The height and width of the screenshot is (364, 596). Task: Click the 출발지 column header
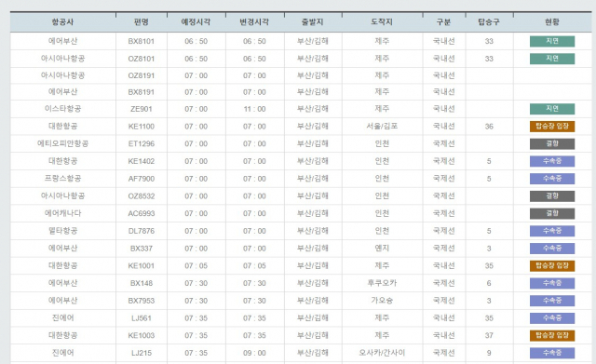[313, 22]
